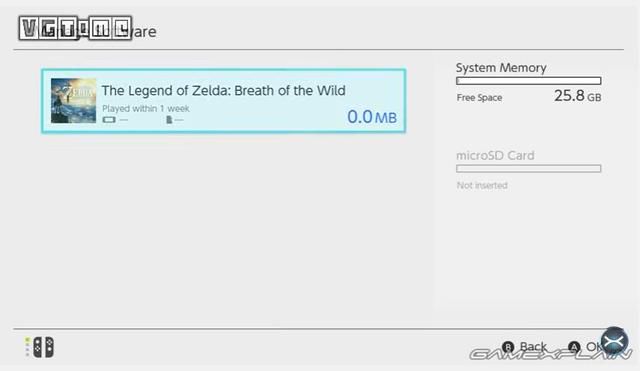Click the B Back button
This screenshot has width=640, height=371.
point(524,347)
